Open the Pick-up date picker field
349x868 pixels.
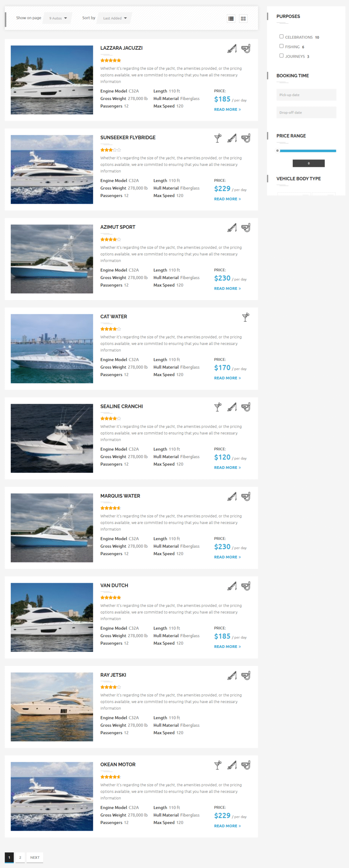pos(306,95)
